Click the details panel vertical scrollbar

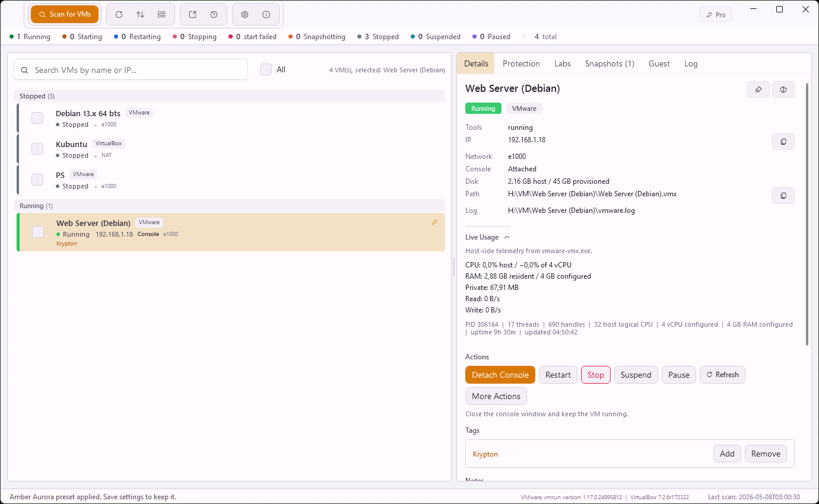807,214
